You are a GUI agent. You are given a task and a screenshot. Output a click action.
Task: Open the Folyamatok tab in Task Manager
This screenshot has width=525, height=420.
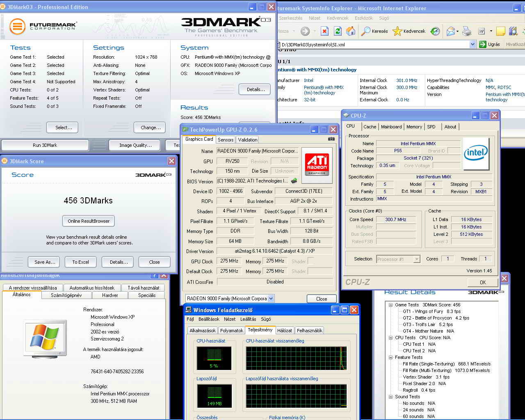click(x=232, y=330)
